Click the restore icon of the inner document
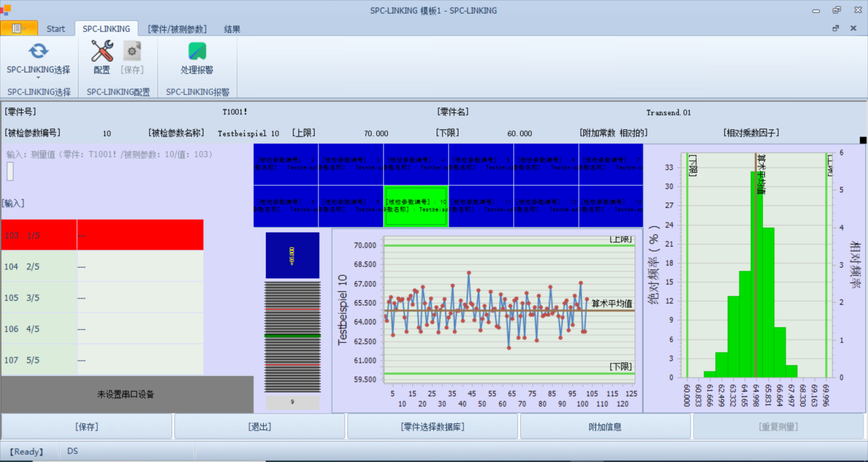The width and height of the screenshot is (868, 462). point(835,28)
